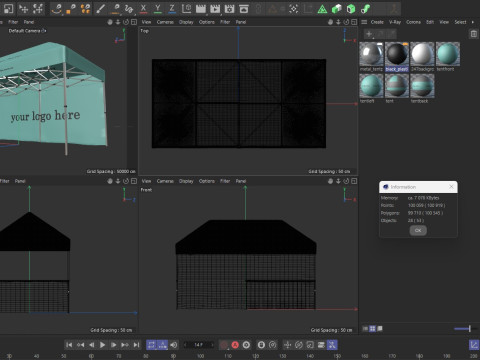Toggle the X axis lock
The image size is (480, 360).
point(143,9)
